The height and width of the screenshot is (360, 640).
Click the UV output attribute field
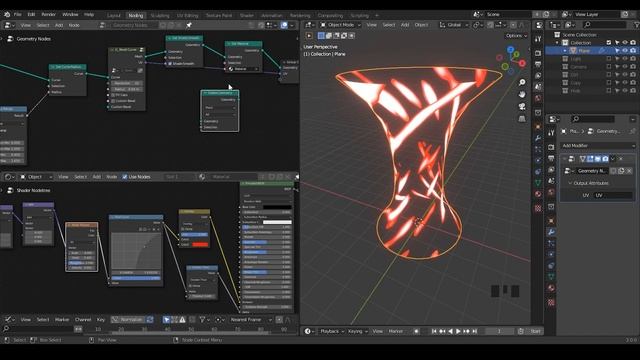pos(613,196)
